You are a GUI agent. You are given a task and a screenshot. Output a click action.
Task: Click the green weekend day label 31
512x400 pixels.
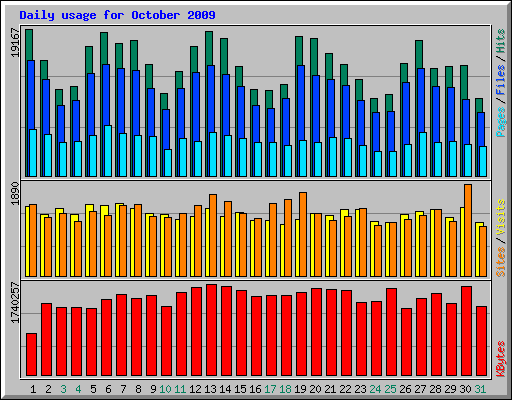(480, 389)
